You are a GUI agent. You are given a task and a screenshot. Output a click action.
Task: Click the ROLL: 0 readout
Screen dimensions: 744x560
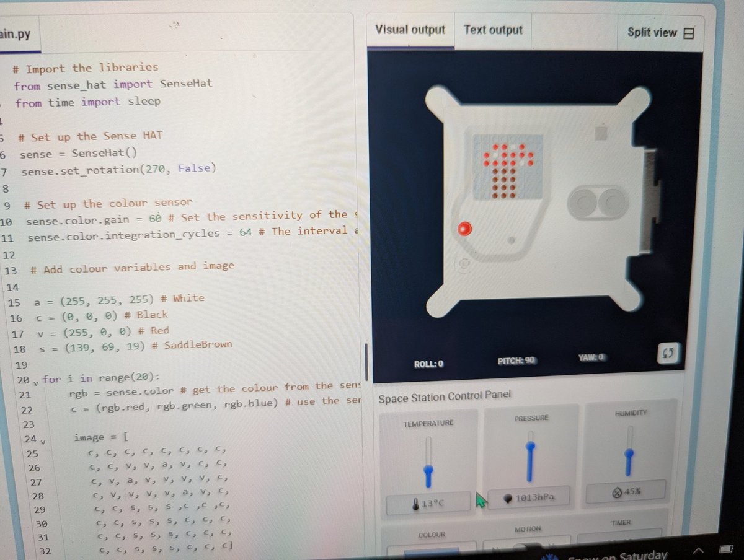point(428,364)
